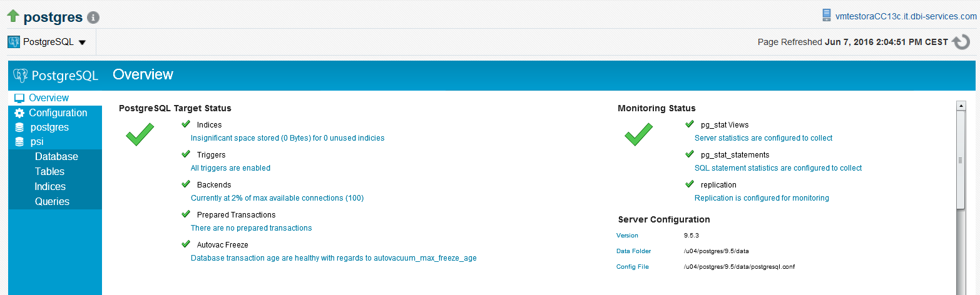Click the database icon next to psi
The image size is (980, 295).
[x=19, y=142]
